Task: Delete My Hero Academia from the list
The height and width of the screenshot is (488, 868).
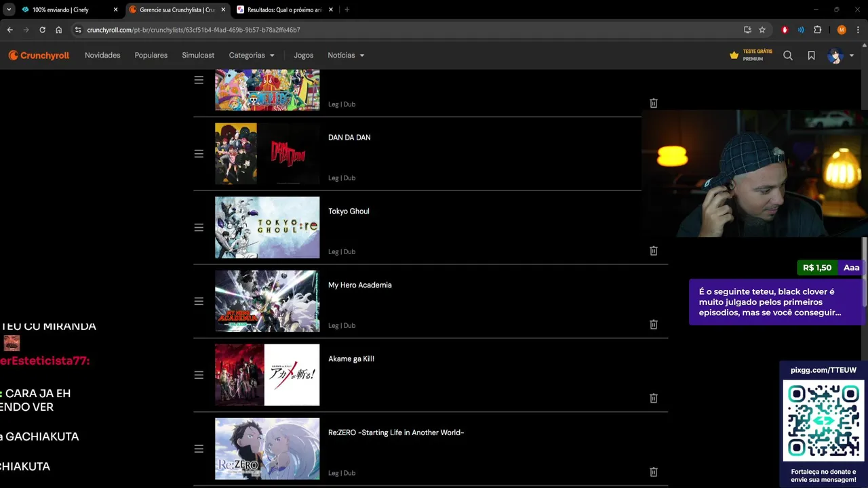Action: [x=654, y=325]
